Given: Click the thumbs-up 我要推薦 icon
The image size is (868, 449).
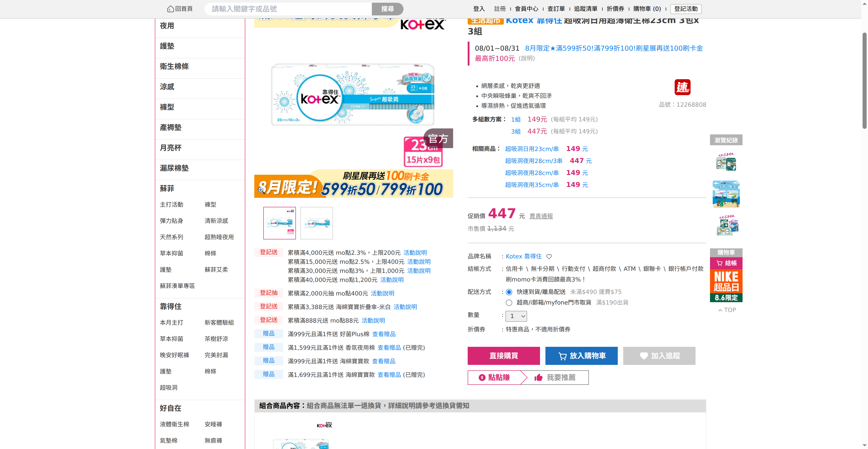Looking at the screenshot, I should 538,378.
